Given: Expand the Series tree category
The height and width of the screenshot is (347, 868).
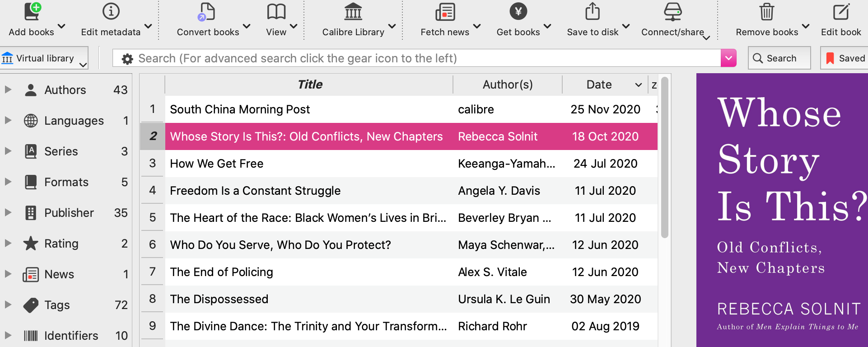Looking at the screenshot, I should click(8, 151).
